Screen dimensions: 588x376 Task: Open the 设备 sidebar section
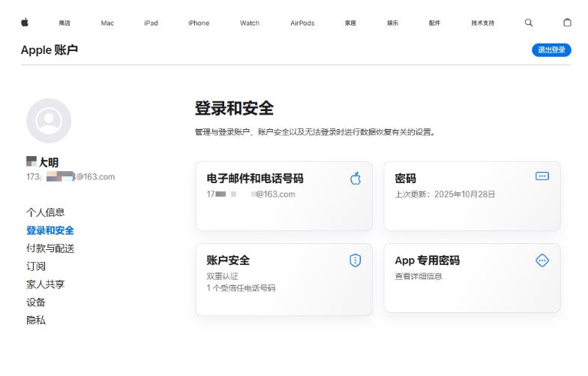(x=36, y=302)
